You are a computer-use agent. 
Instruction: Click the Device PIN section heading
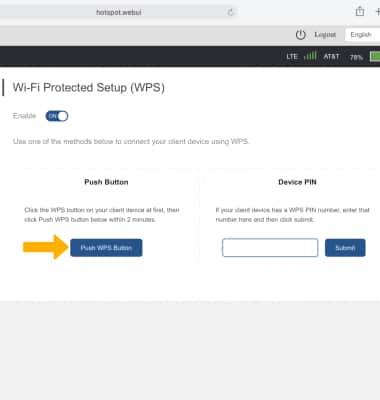297,182
